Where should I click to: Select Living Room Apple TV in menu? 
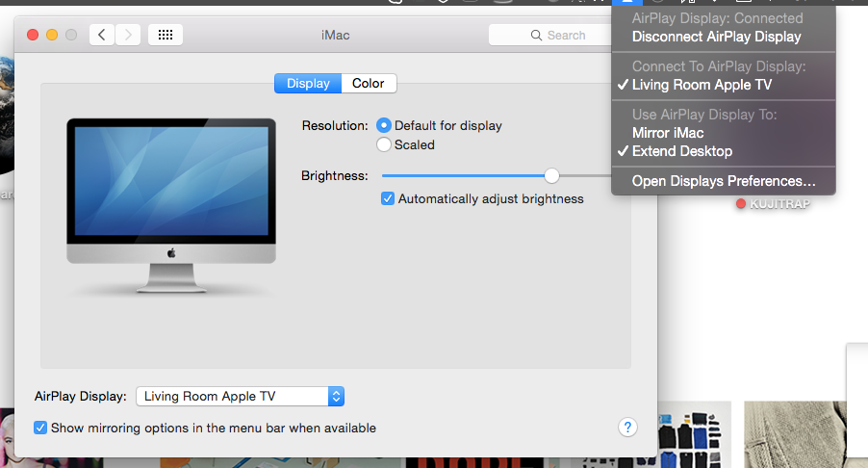click(x=723, y=85)
